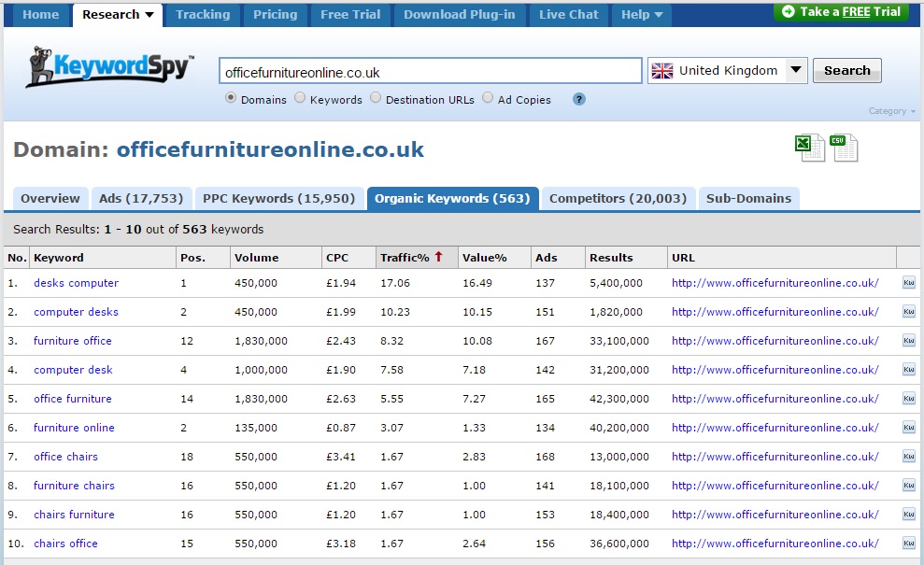Sort by the Results column header
Image resolution: width=924 pixels, height=565 pixels.
pos(611,258)
